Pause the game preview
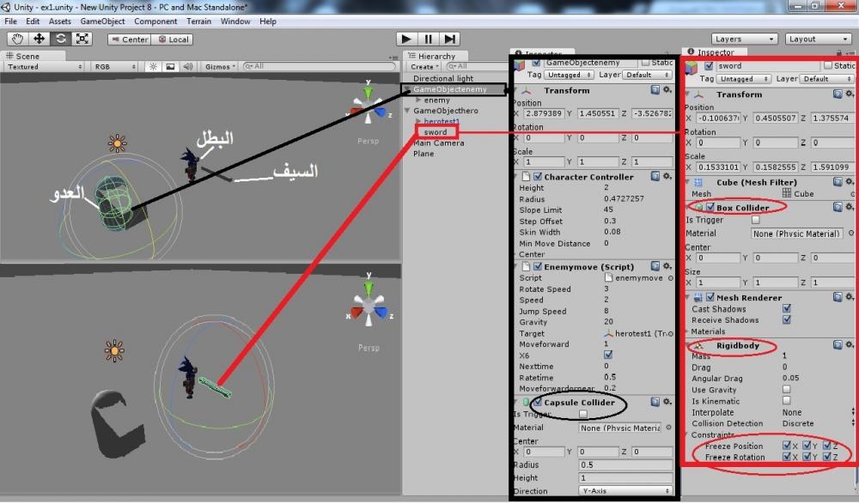 (x=428, y=39)
